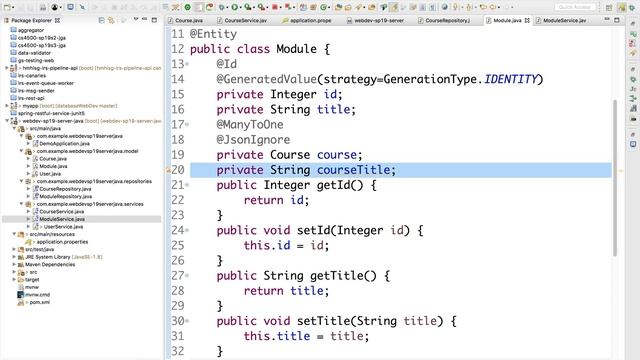Screen dimensions: 640x360
Task: Click line 20 courseTitle declaration
Action: click(306, 170)
